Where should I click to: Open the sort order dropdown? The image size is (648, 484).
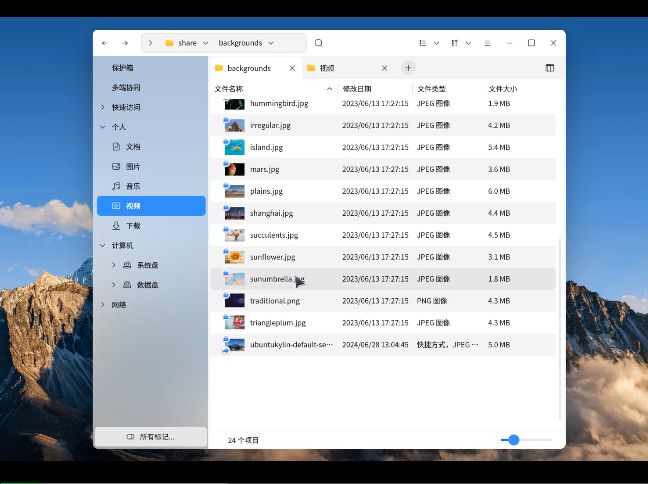tap(458, 43)
